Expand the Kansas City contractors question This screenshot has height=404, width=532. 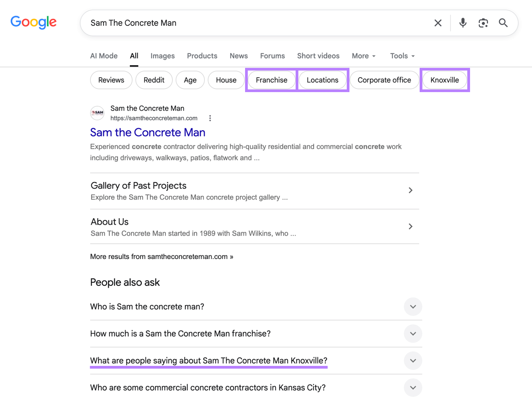tap(413, 387)
